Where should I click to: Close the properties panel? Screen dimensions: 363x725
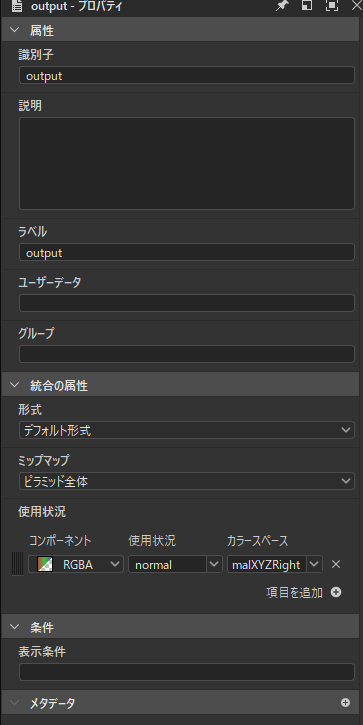pyautogui.click(x=357, y=5)
